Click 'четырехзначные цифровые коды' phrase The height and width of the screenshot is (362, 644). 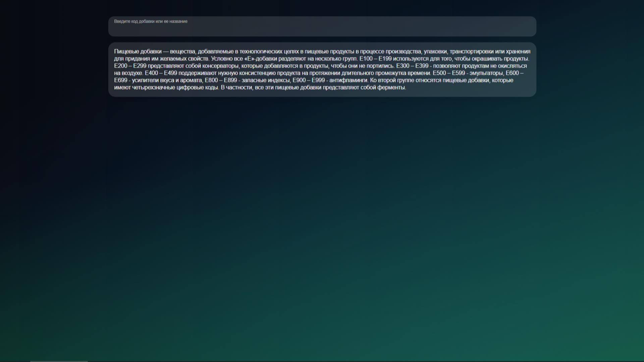(x=175, y=87)
